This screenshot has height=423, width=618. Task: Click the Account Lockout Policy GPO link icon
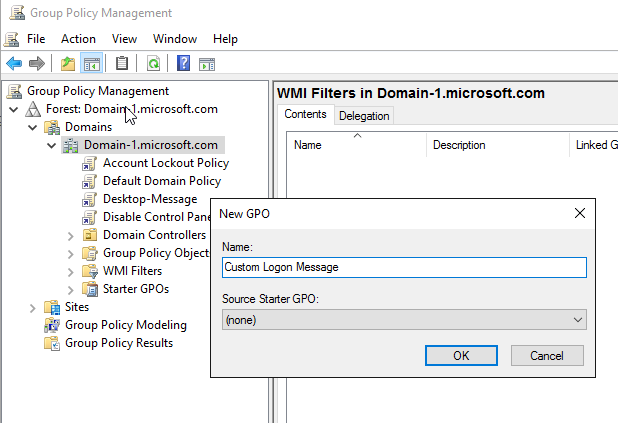click(x=89, y=164)
